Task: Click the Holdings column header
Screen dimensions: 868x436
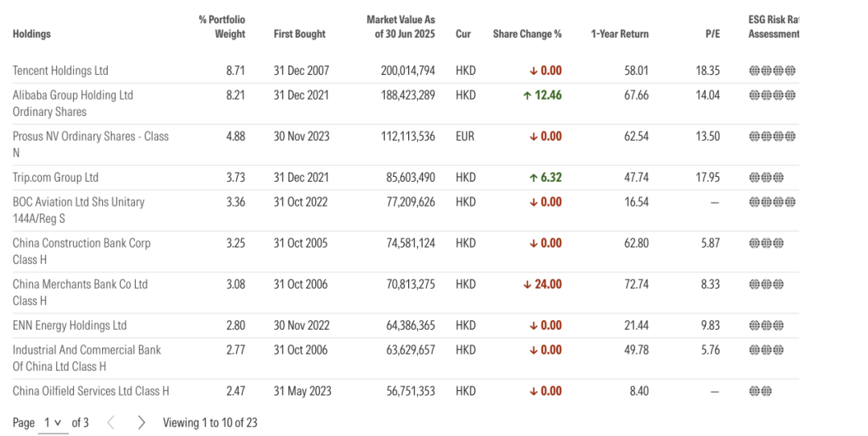Action: pyautogui.click(x=31, y=34)
